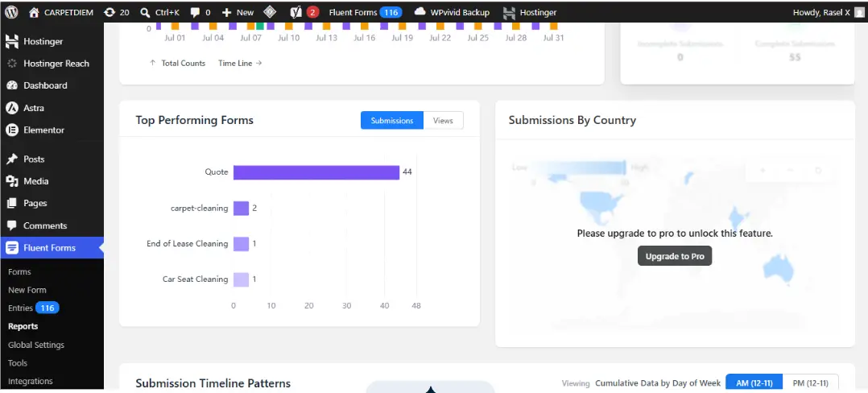Screen dimensions: 868x393
Task: Click the Posts pin icon
Action: (x=11, y=159)
